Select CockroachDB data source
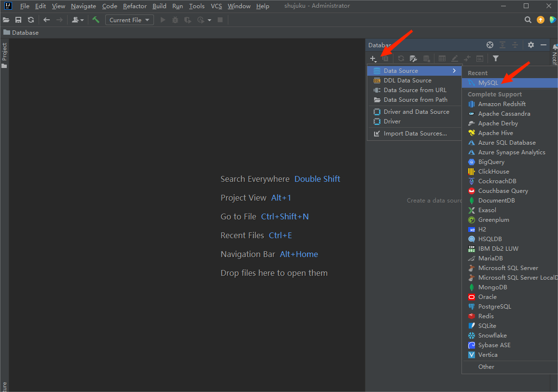Viewport: 558px width, 392px height. click(x=510, y=181)
